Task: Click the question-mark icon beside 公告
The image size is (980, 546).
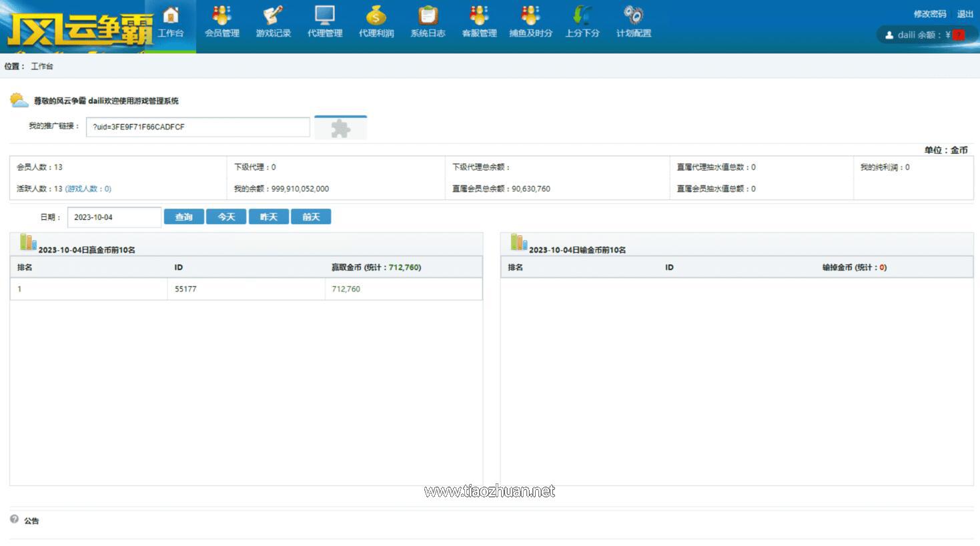Action: coord(15,519)
